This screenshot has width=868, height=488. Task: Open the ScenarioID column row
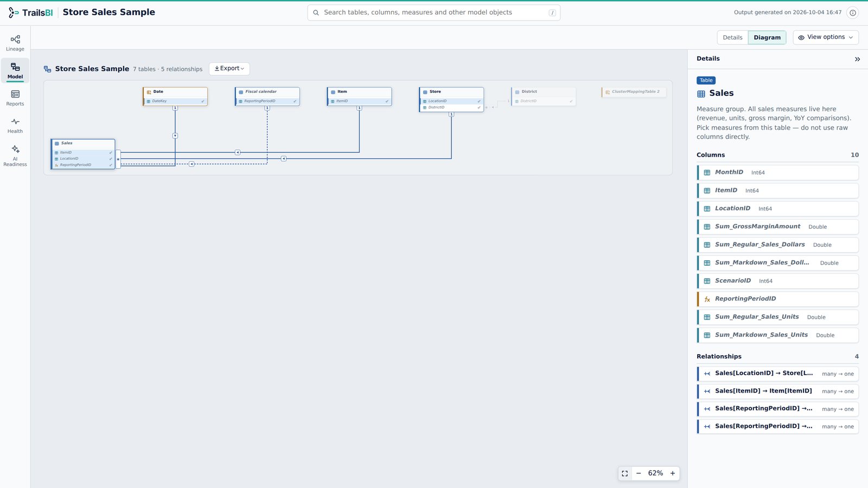click(778, 281)
